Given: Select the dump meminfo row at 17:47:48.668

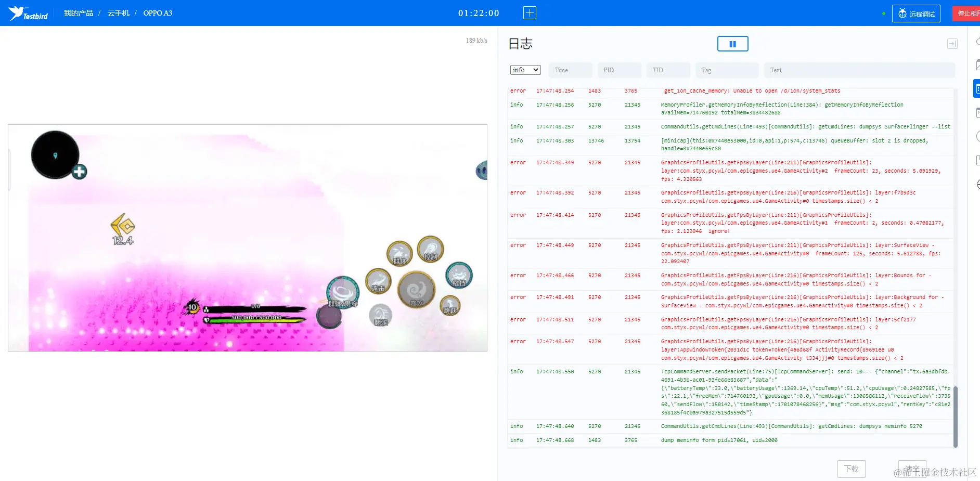Looking at the screenshot, I should coord(731,440).
